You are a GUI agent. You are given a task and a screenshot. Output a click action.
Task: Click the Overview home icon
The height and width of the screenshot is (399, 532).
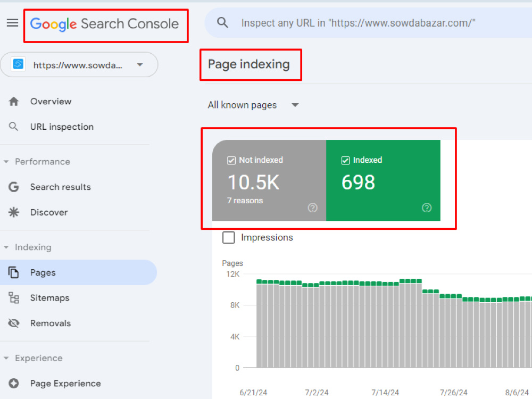[x=14, y=102]
